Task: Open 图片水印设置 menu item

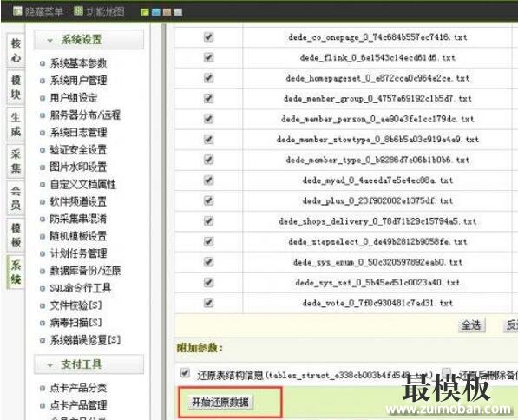Action: pyautogui.click(x=78, y=167)
